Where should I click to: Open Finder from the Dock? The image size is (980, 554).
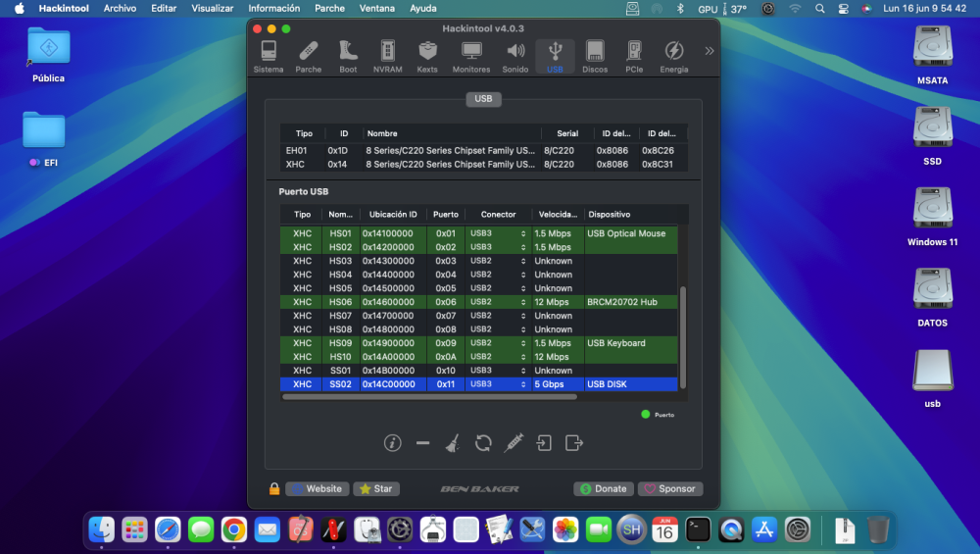pos(101,530)
